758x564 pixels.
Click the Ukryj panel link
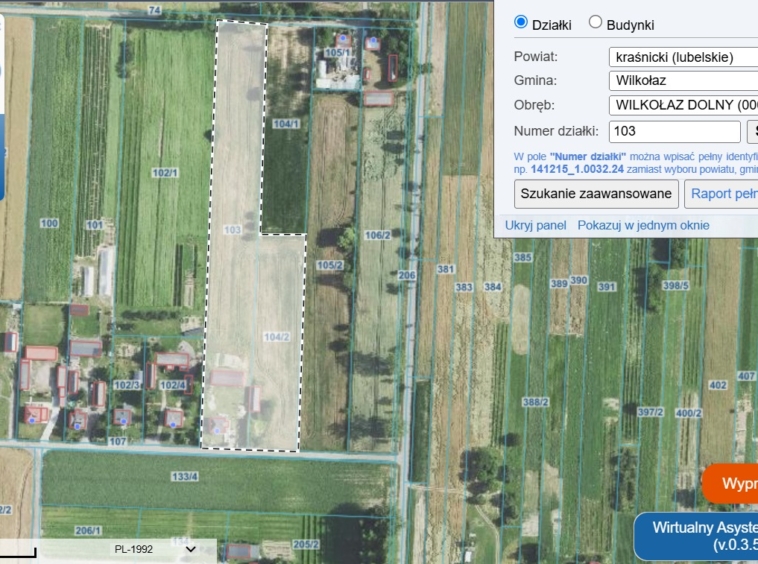pos(535,225)
